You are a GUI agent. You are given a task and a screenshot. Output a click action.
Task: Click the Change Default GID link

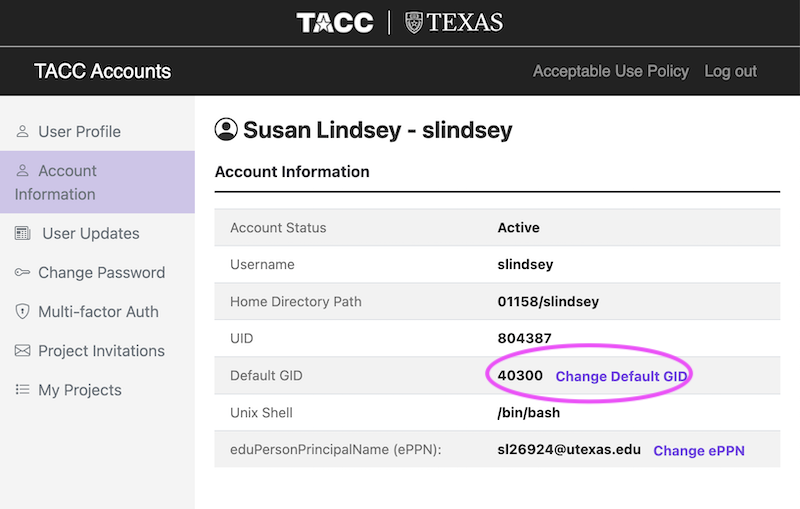pos(621,376)
